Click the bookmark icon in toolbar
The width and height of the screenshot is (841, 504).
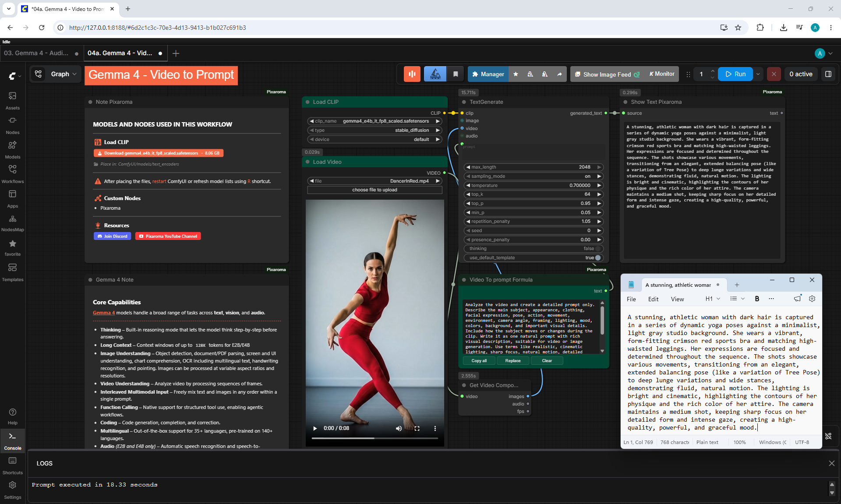456,74
